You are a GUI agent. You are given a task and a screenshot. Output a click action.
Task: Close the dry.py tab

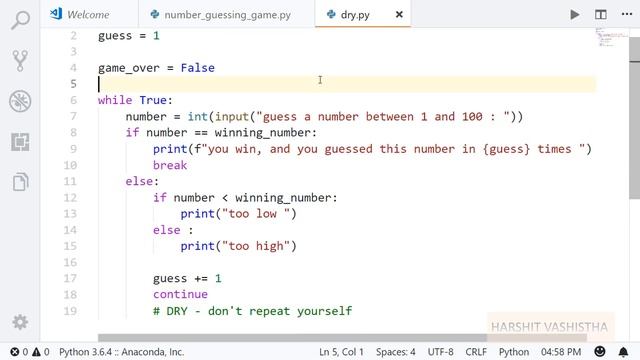pos(399,15)
